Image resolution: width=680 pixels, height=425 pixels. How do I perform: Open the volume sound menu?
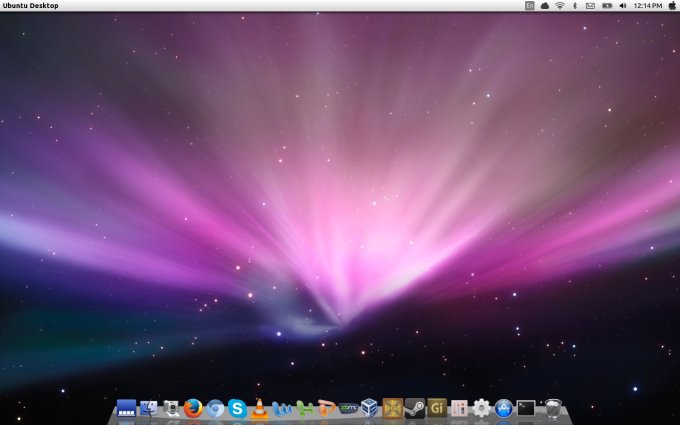pyautogui.click(x=622, y=6)
